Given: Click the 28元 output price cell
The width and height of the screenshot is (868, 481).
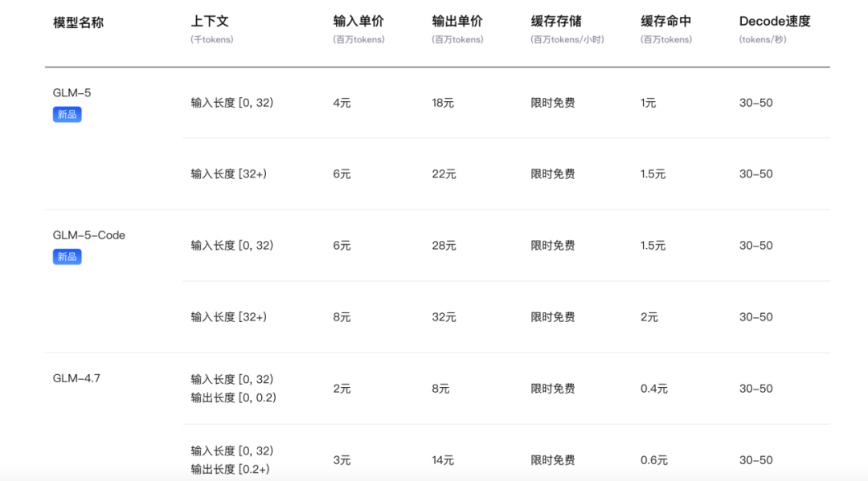Looking at the screenshot, I should point(444,246).
